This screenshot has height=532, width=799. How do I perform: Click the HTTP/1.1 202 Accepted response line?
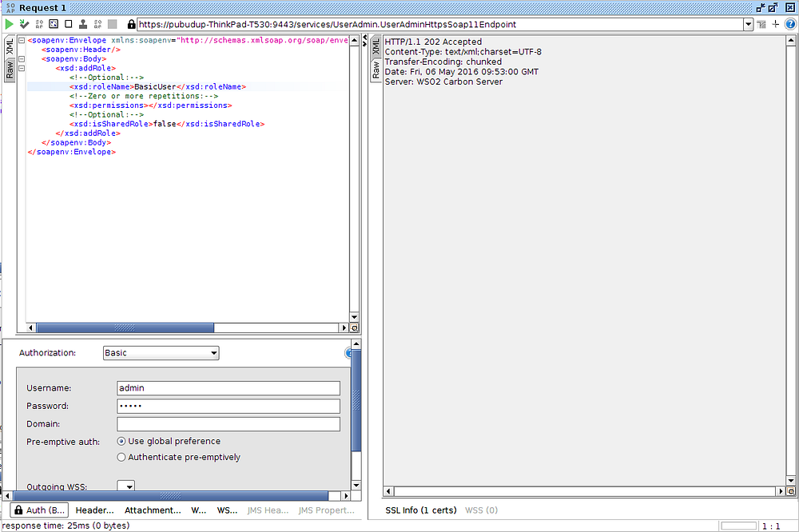pos(433,42)
